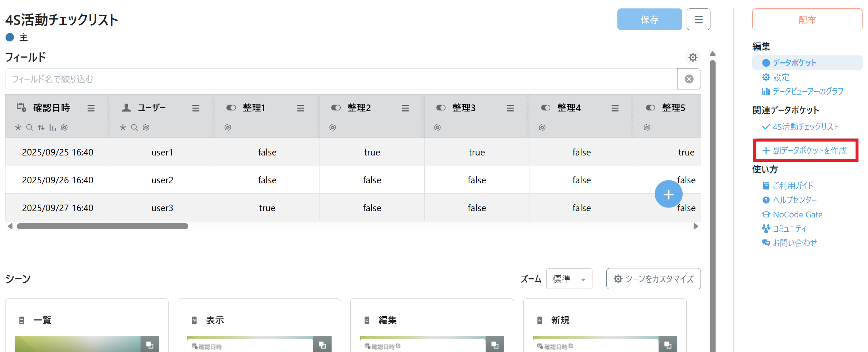The image size is (868, 352).
Task: Click the toggle icon in 整理3 column header
Action: tap(441, 108)
